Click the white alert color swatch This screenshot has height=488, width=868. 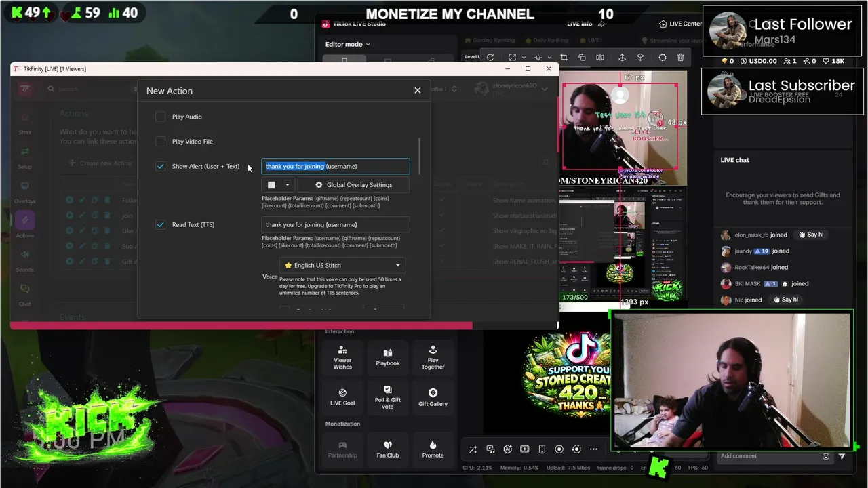[x=271, y=185]
